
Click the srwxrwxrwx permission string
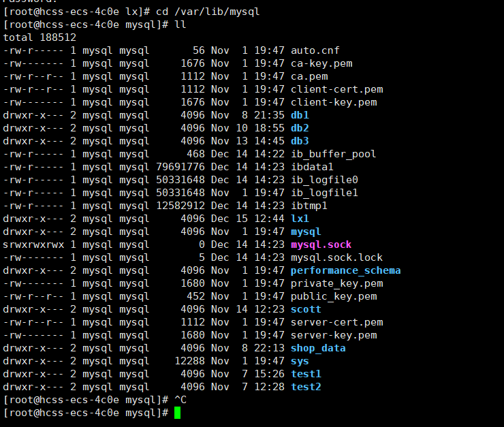click(x=33, y=244)
